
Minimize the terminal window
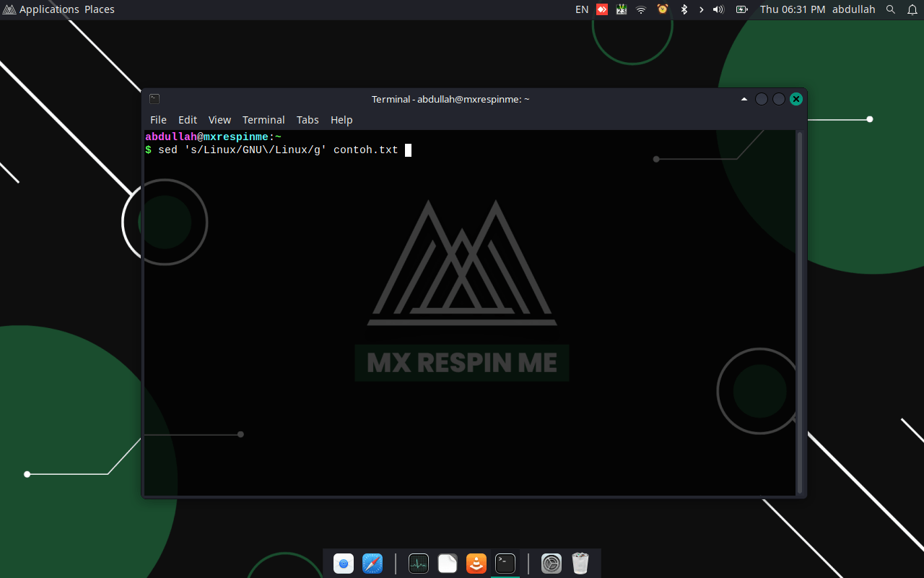[x=762, y=99]
